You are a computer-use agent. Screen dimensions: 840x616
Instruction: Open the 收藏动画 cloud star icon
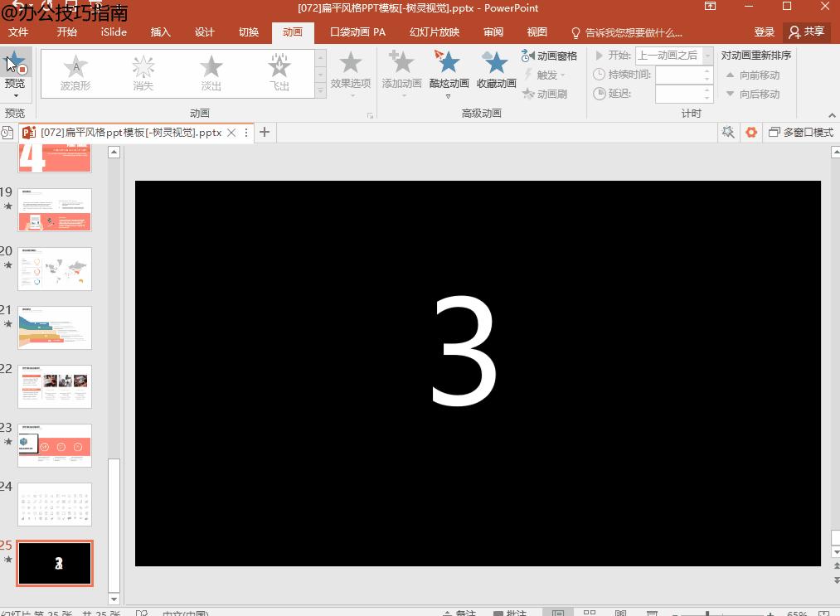pyautogui.click(x=496, y=63)
